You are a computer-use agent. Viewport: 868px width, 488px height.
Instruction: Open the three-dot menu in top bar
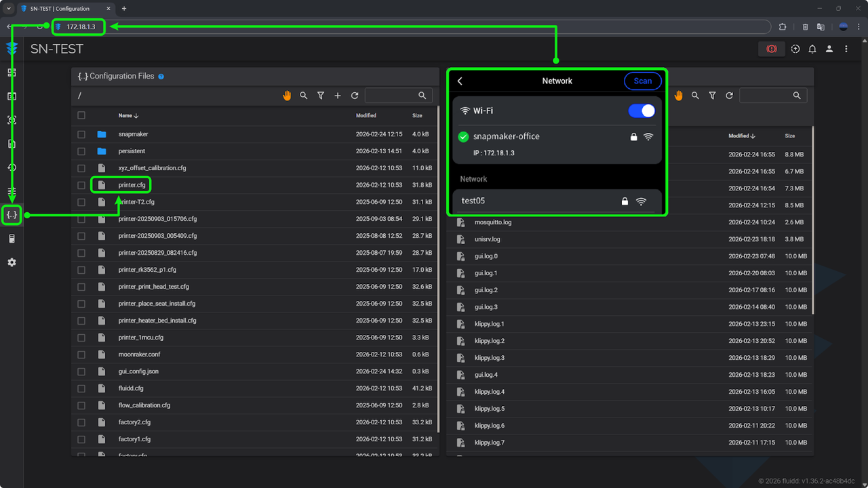846,49
